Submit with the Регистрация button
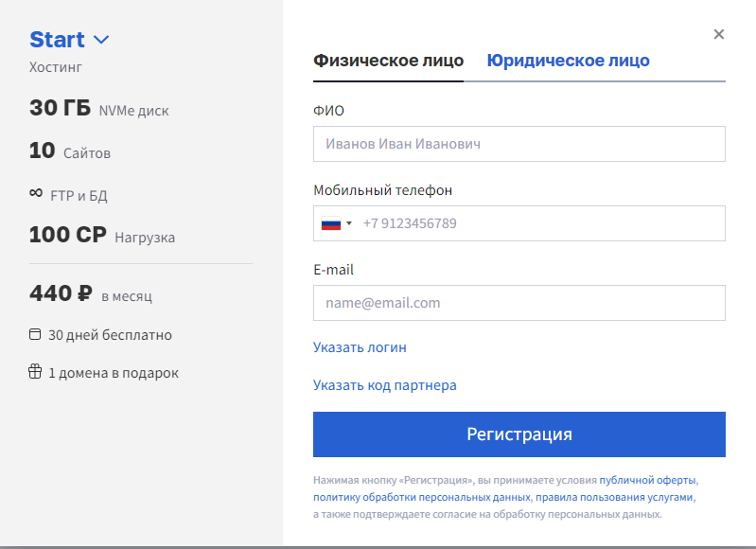 click(519, 434)
